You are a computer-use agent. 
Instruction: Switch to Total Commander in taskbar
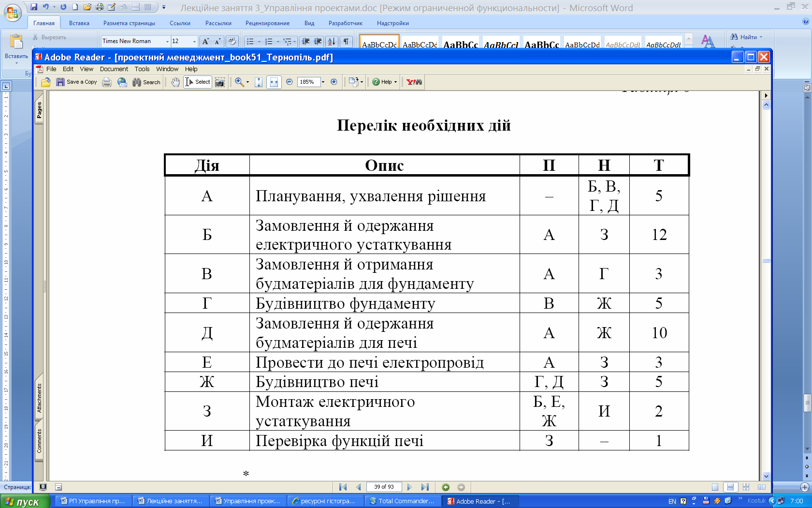click(x=403, y=501)
